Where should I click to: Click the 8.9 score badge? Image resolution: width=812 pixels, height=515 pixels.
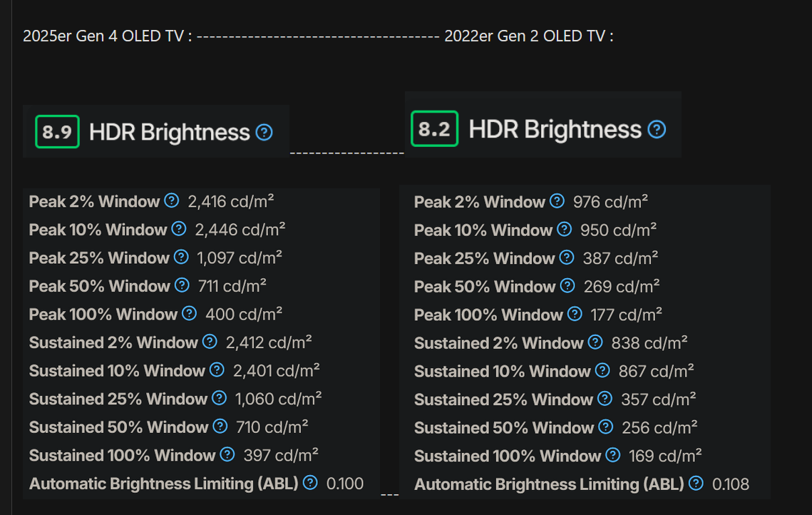coord(57,131)
